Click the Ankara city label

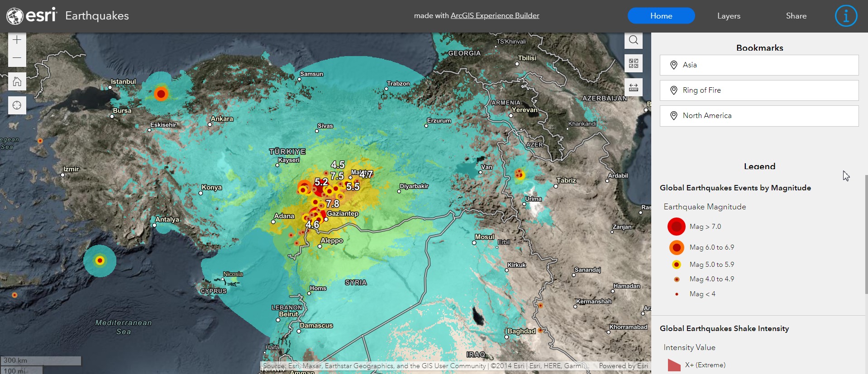pos(222,119)
